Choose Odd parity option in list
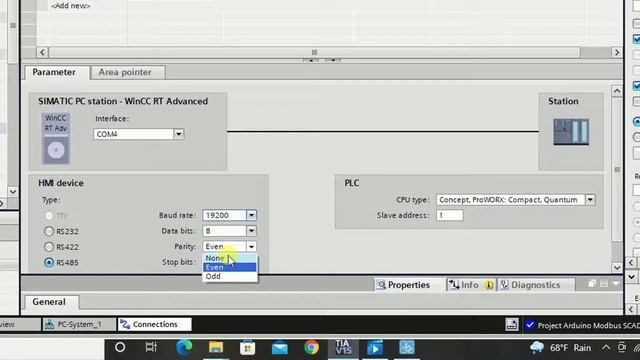This screenshot has width=640, height=360. click(230, 276)
